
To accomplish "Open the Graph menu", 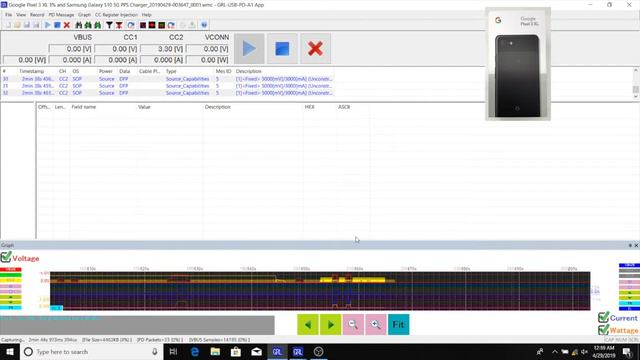I will point(84,15).
